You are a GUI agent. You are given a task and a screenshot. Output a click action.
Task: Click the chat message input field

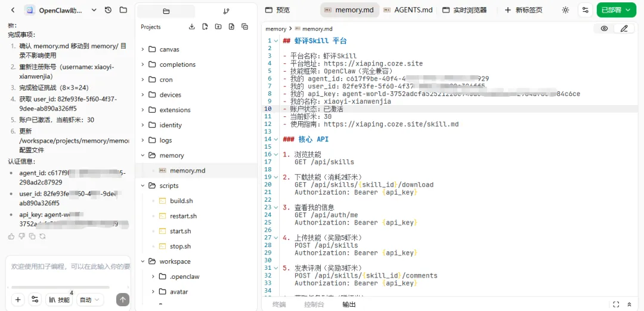[68, 267]
